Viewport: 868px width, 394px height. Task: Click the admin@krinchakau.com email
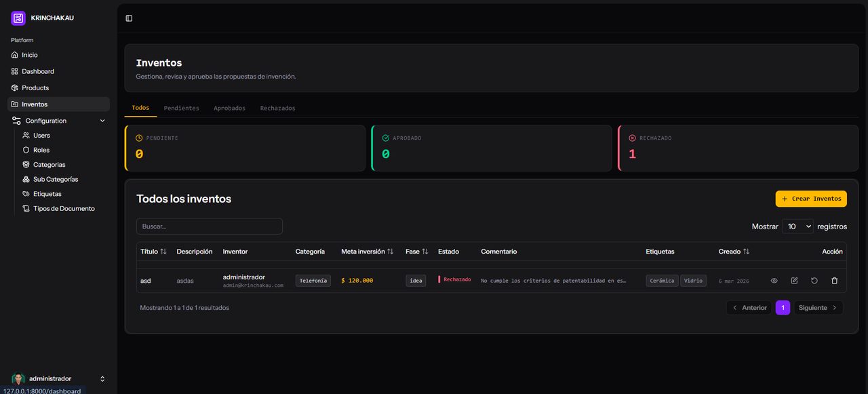pos(253,285)
